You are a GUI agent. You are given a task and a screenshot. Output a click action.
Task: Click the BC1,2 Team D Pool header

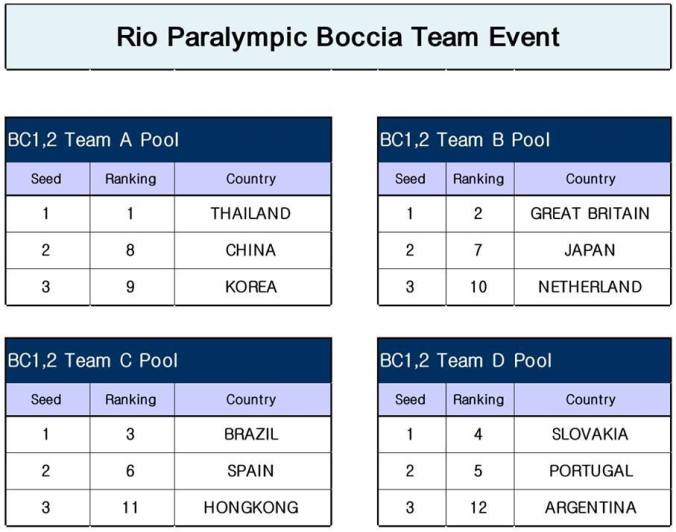pos(524,361)
